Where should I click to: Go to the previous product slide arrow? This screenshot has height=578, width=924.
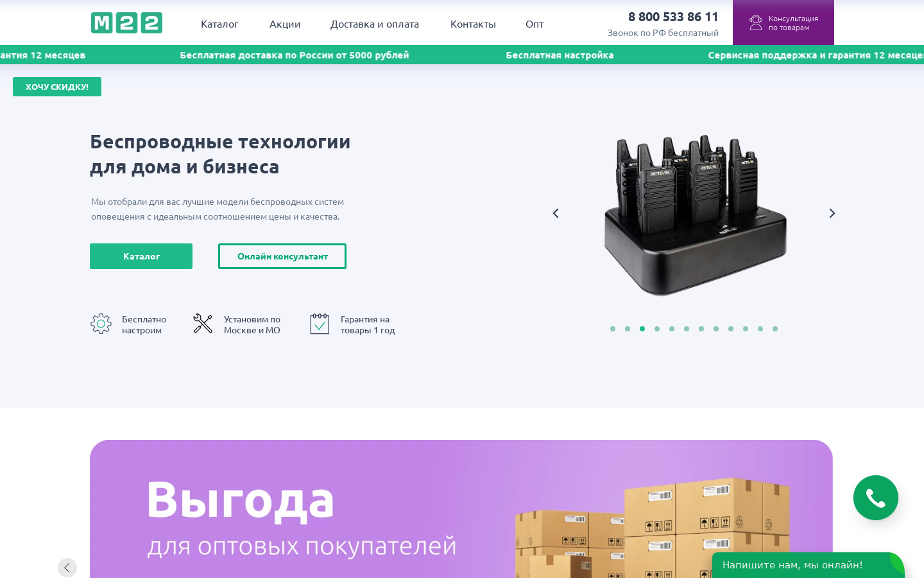(556, 213)
